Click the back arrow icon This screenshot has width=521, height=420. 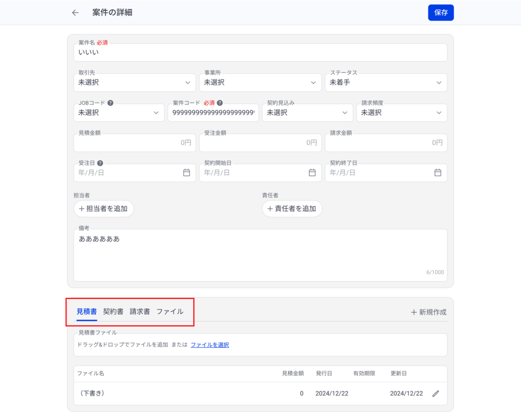point(75,13)
